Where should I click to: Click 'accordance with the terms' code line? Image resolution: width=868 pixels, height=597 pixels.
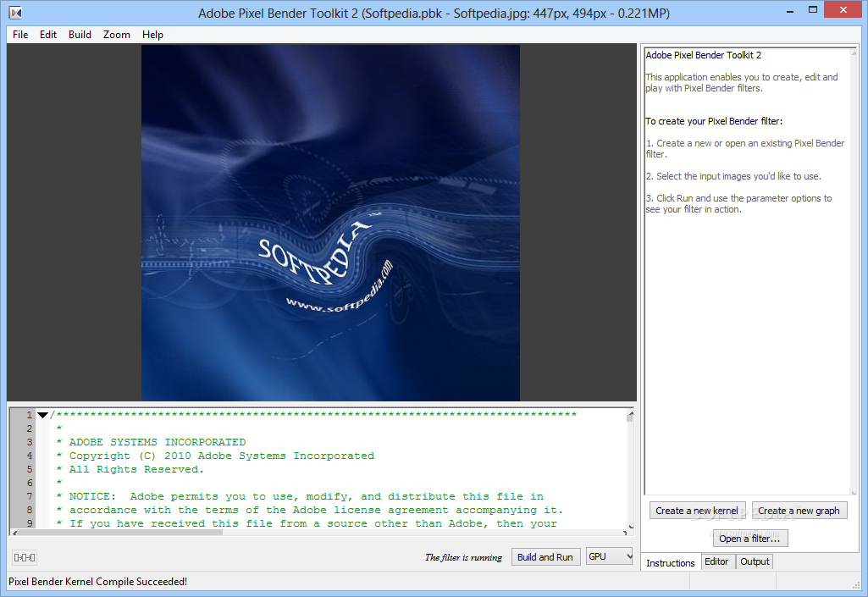tap(316, 510)
